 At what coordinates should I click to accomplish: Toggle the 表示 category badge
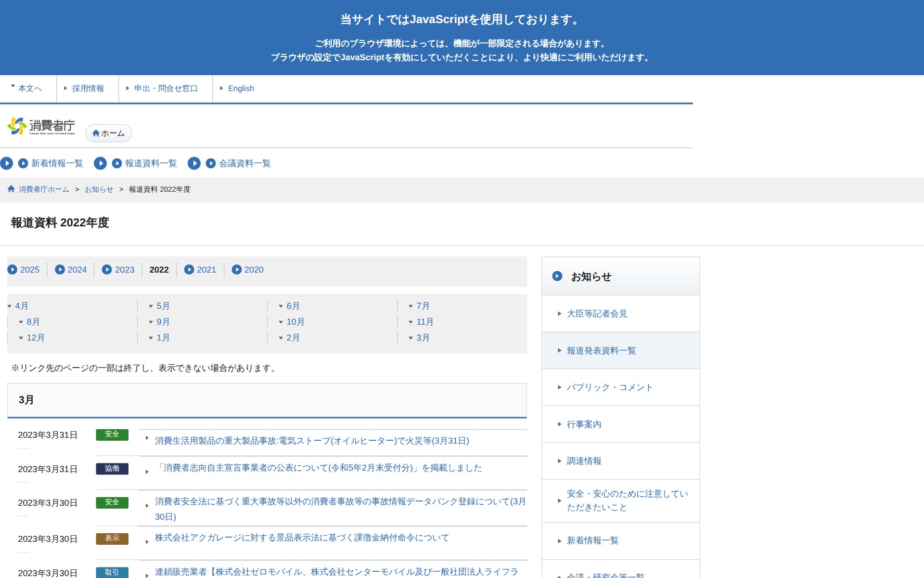[112, 539]
